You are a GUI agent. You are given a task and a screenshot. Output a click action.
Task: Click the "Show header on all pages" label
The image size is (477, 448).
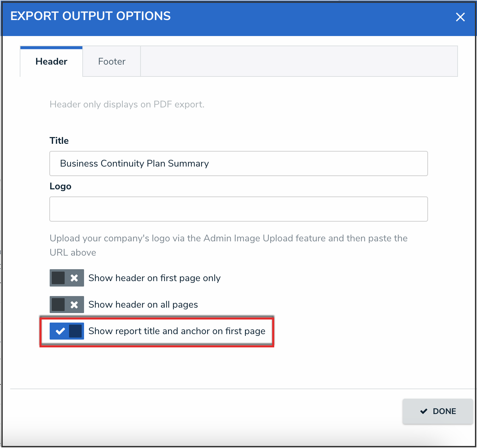(x=143, y=305)
